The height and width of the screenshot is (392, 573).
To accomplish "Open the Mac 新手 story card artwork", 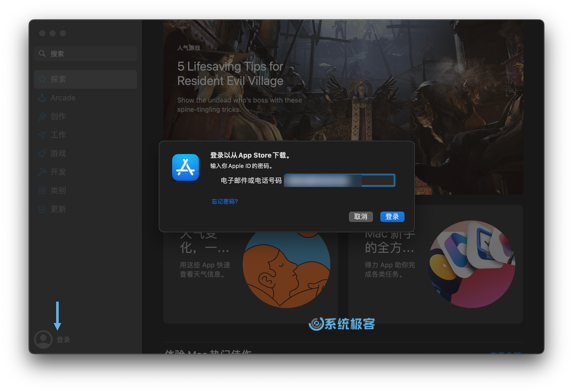I will (471, 264).
